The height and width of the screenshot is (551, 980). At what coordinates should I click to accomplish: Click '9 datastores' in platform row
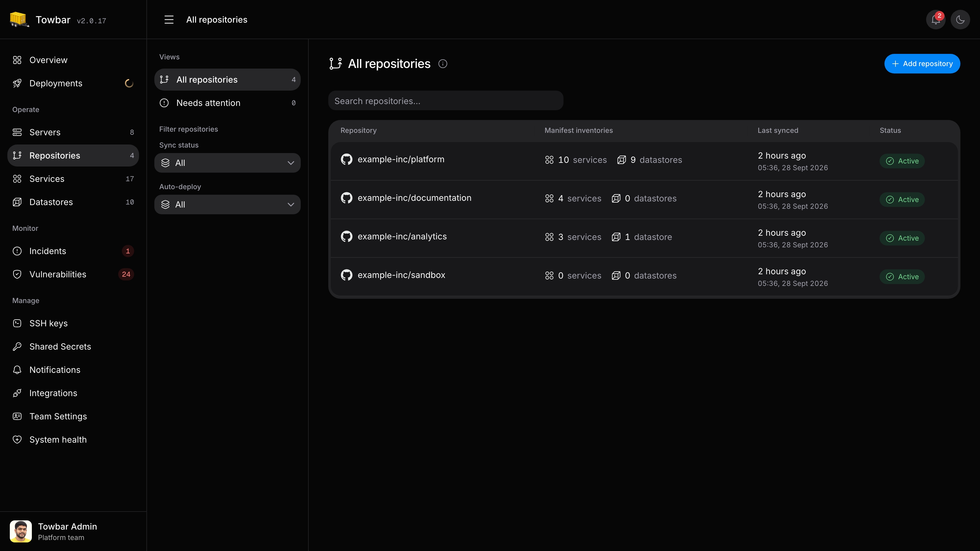click(649, 160)
